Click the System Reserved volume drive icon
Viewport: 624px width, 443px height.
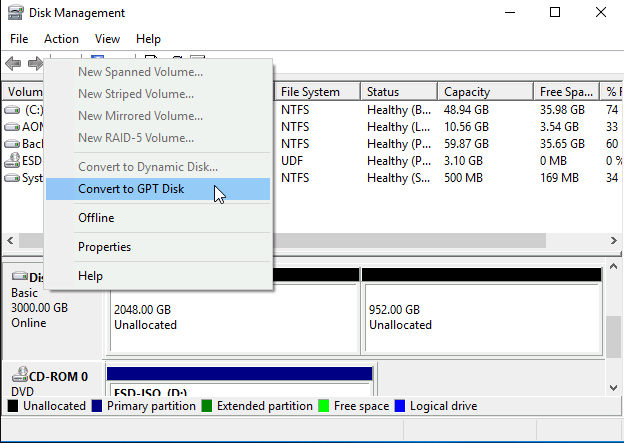coord(12,178)
